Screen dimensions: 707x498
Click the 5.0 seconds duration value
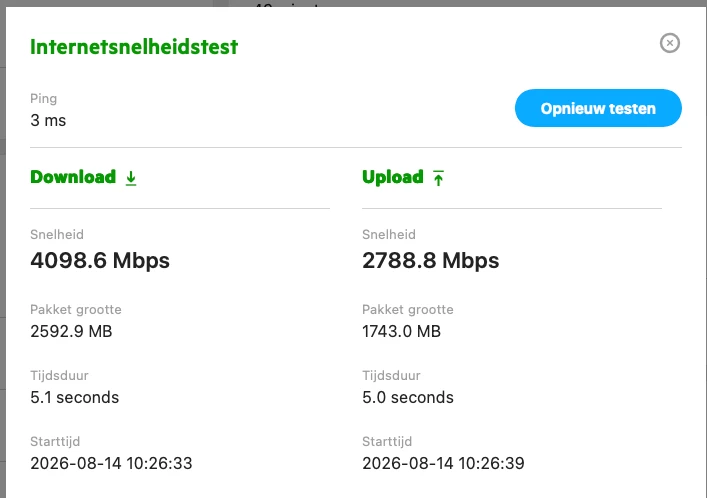pyautogui.click(x=408, y=397)
